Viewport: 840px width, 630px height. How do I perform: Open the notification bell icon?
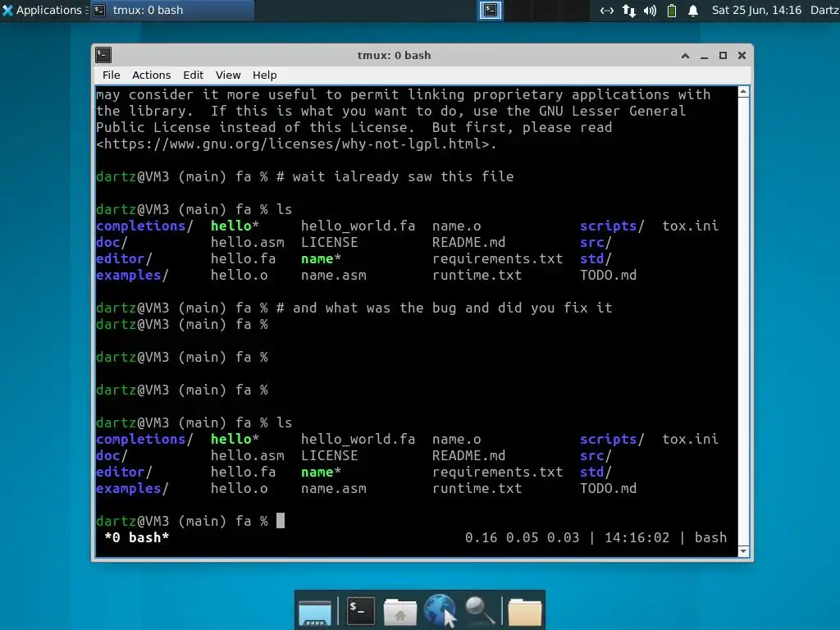692,10
